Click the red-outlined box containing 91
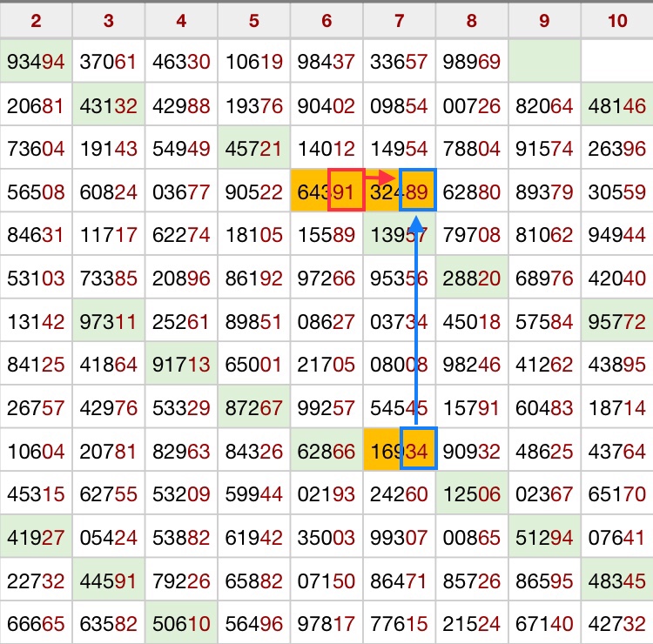This screenshot has width=653, height=644. point(345,191)
